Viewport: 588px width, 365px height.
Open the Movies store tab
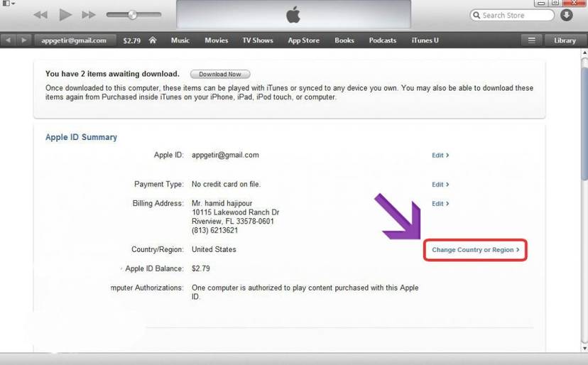[x=217, y=40]
